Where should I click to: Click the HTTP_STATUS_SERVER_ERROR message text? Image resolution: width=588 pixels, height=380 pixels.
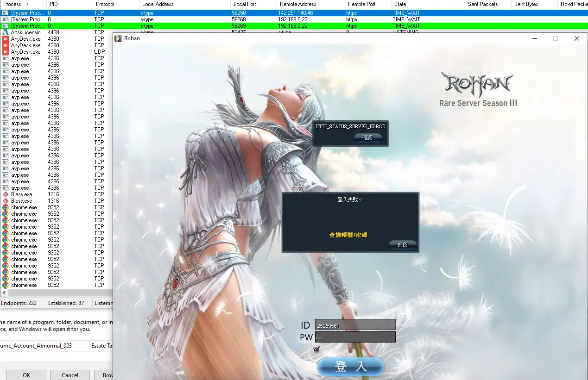(x=350, y=126)
